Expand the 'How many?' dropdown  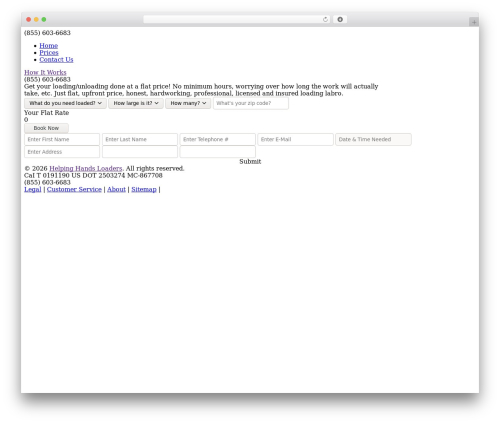click(x=188, y=103)
